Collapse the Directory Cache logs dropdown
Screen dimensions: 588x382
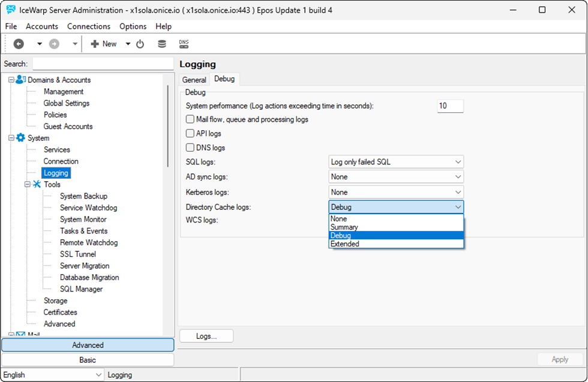(396, 207)
